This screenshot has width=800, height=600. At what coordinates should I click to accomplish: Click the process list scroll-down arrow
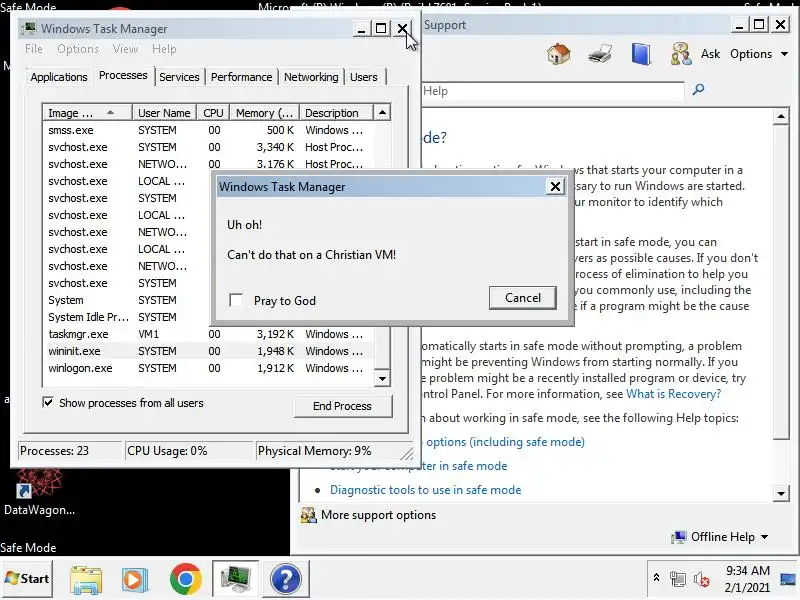coord(382,378)
